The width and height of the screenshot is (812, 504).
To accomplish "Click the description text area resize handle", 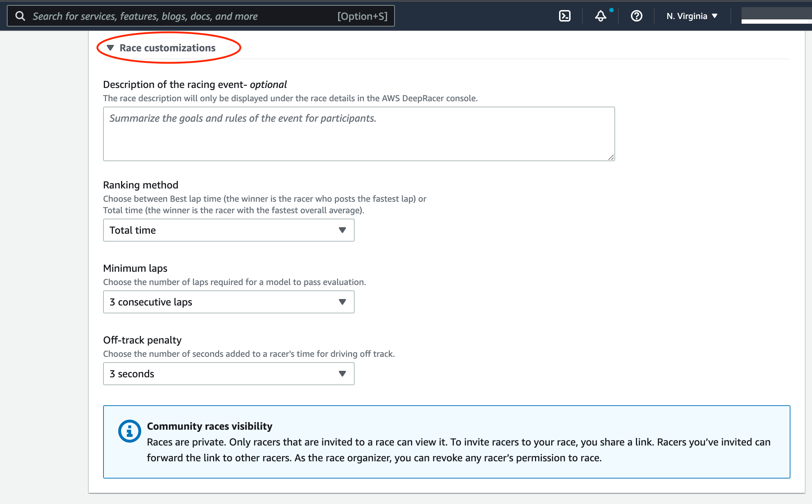I will coord(611,157).
